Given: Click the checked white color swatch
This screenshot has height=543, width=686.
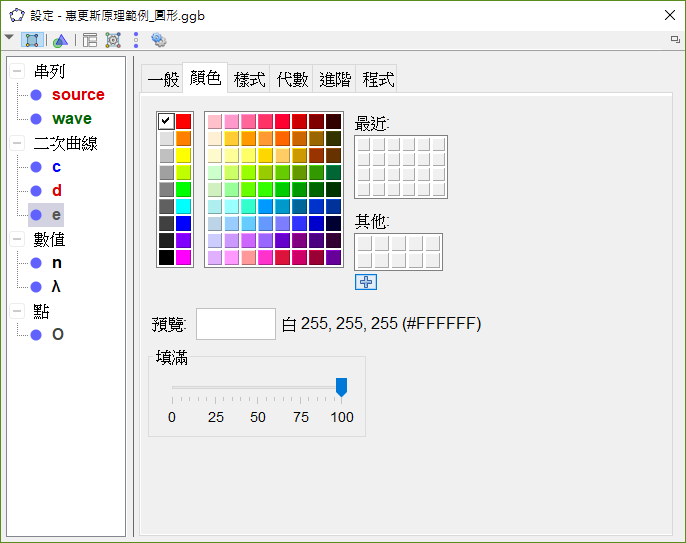Looking at the screenshot, I should 166,121.
